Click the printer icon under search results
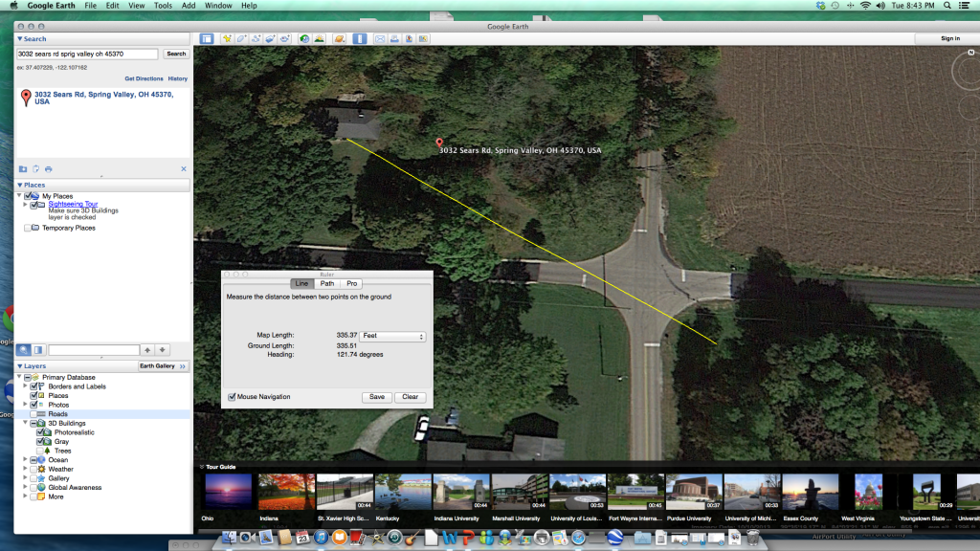 tap(49, 168)
